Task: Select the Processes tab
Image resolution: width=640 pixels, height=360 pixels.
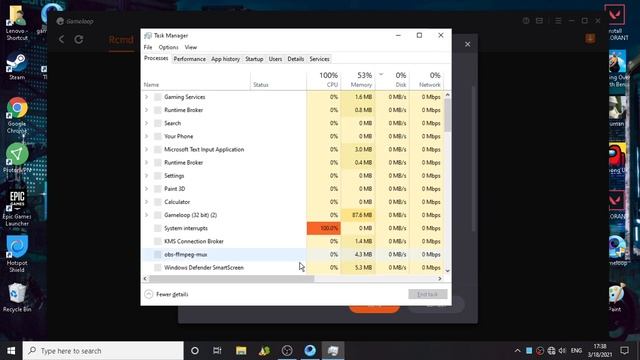Action: coord(156,58)
